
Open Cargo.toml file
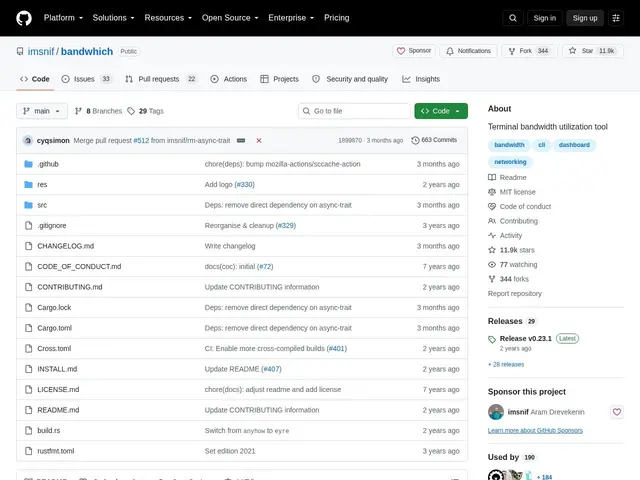(x=54, y=328)
